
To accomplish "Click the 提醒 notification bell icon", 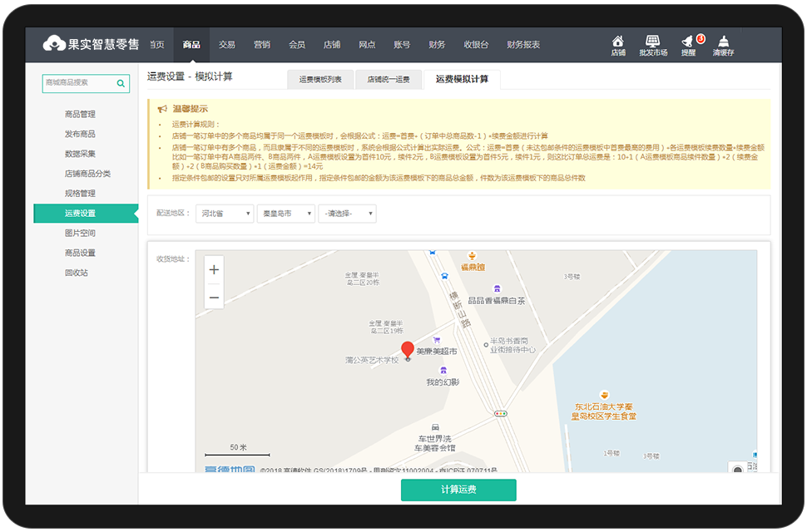I will (688, 41).
